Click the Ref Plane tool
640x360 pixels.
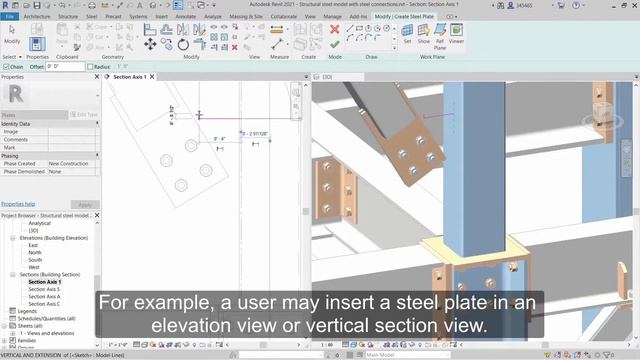440,36
